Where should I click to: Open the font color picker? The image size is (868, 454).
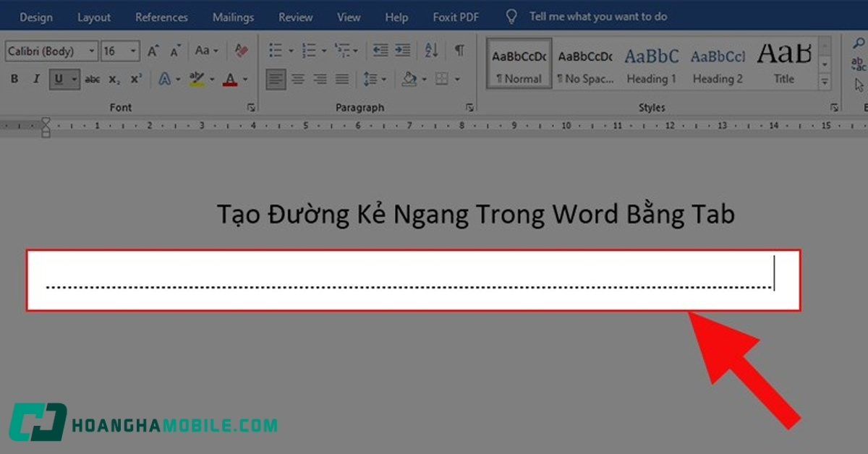point(231,79)
